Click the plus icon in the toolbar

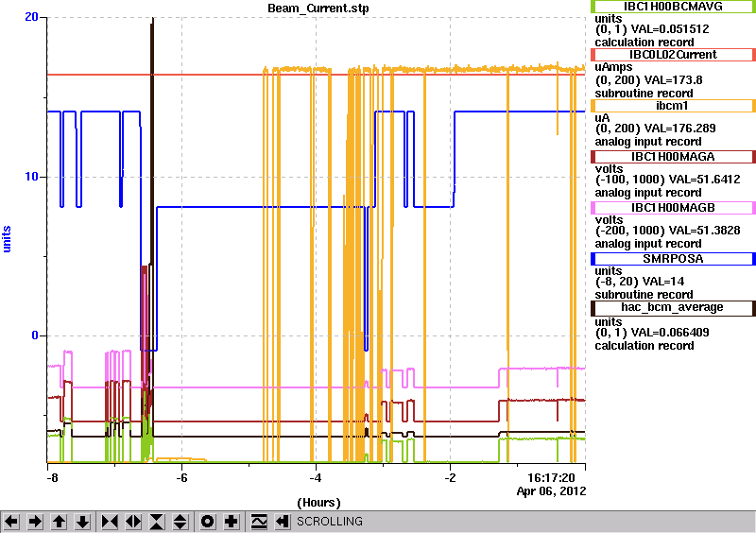232,522
